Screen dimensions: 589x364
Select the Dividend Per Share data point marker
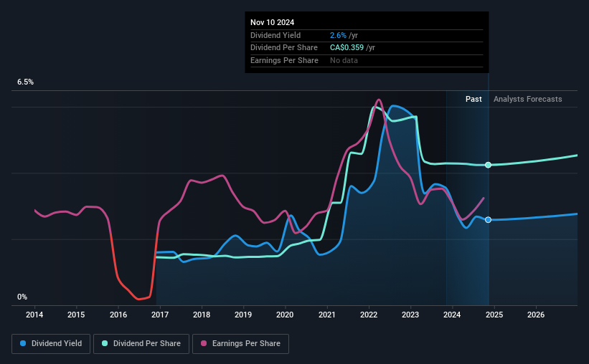tap(488, 165)
